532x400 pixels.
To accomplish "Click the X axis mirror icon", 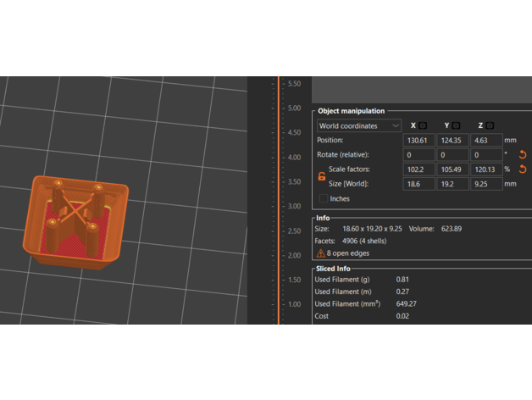I will 424,125.
